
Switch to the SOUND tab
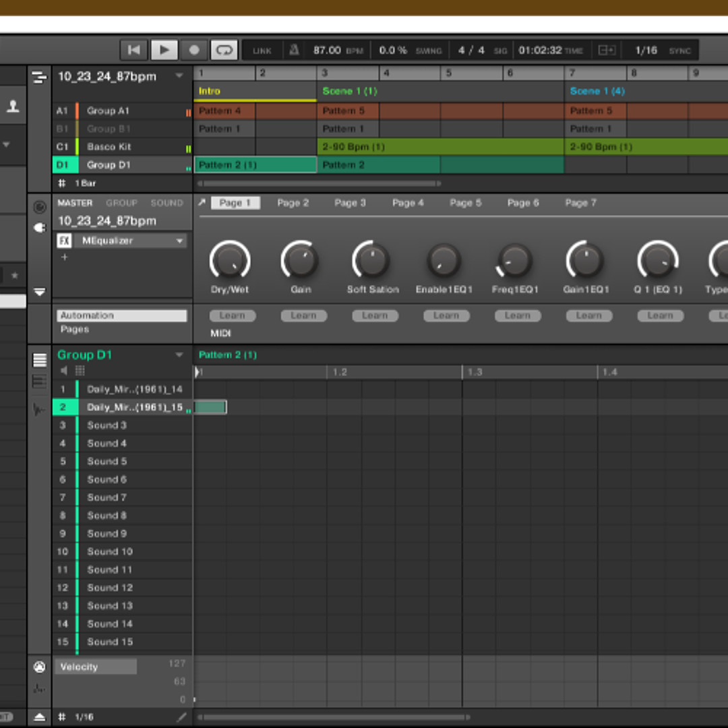(x=166, y=203)
